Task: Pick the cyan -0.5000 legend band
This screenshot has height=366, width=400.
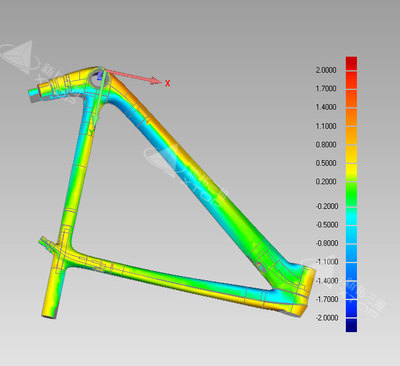Action: (351, 216)
